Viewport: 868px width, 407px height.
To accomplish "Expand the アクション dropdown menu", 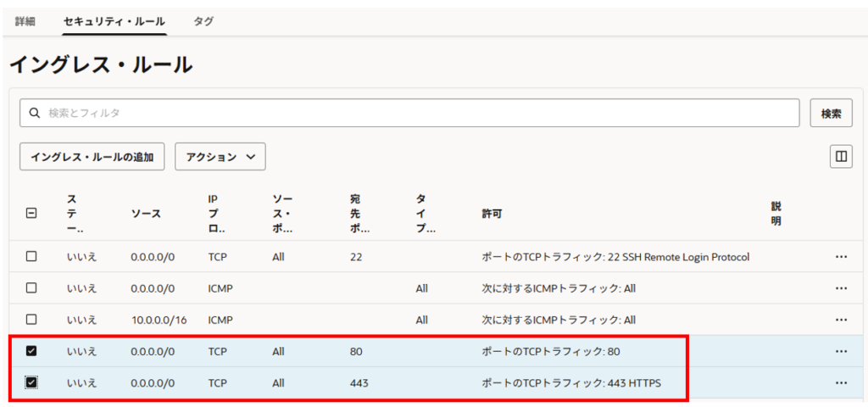I will pos(220,157).
